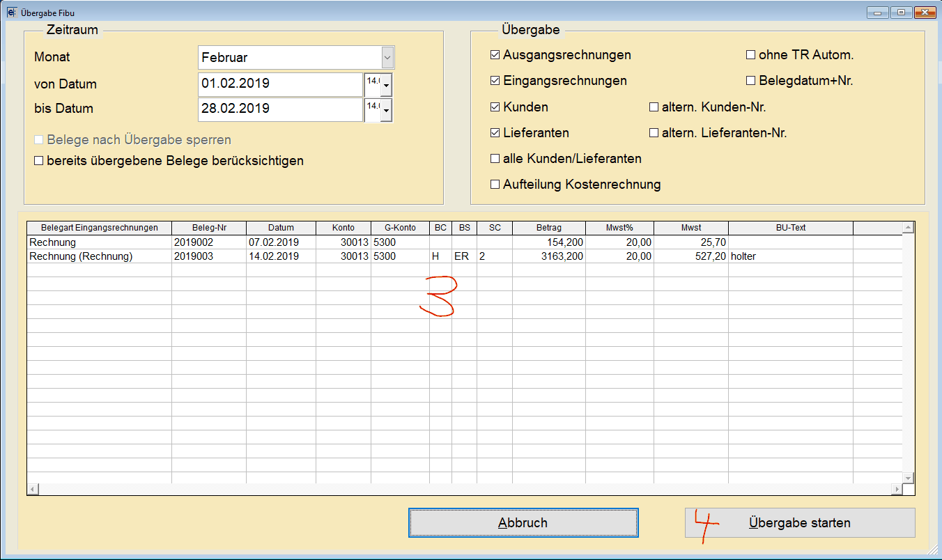Image resolution: width=942 pixels, height=560 pixels.
Task: Open the bis Datum calendar picker
Action: 386,111
